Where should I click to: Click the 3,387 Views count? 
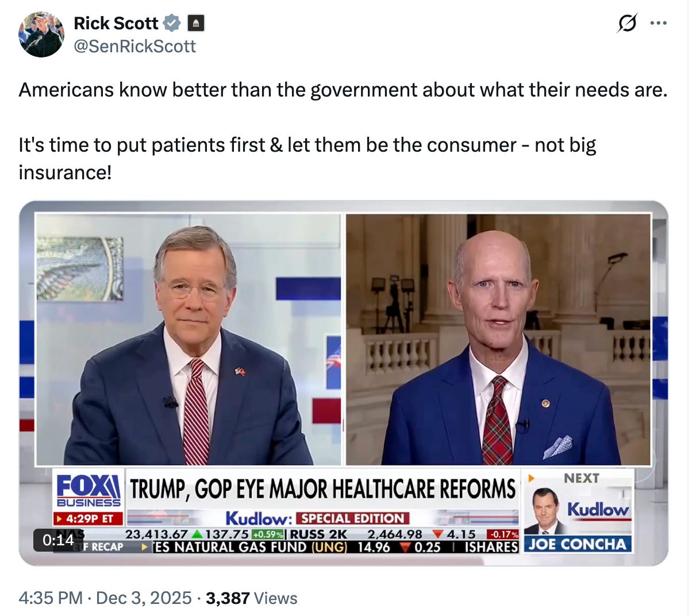coord(252,598)
